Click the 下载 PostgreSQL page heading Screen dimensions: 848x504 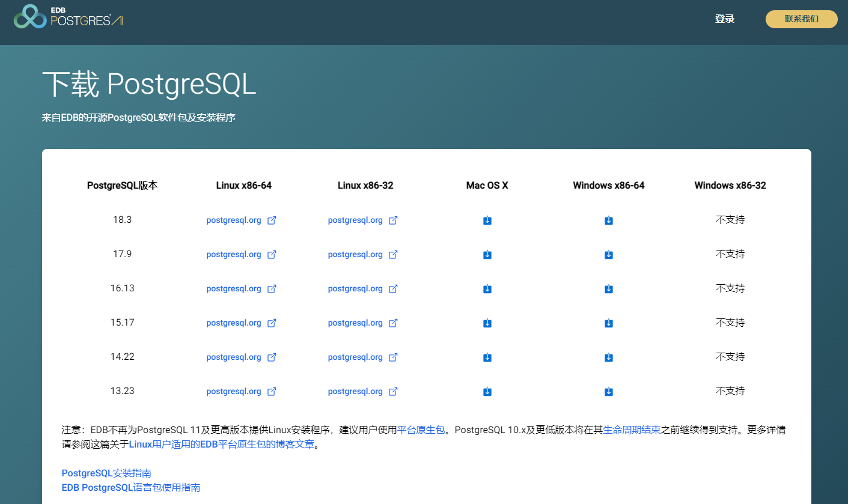(149, 85)
